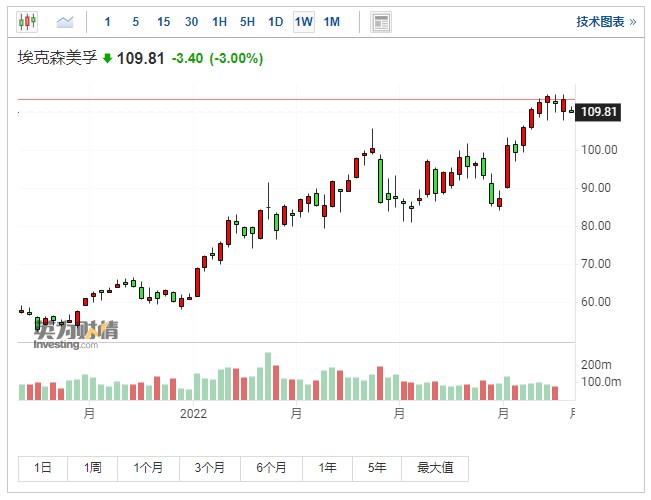This screenshot has width=651, height=500.
Task: Open the news panel icon in toolbar
Action: [380, 21]
